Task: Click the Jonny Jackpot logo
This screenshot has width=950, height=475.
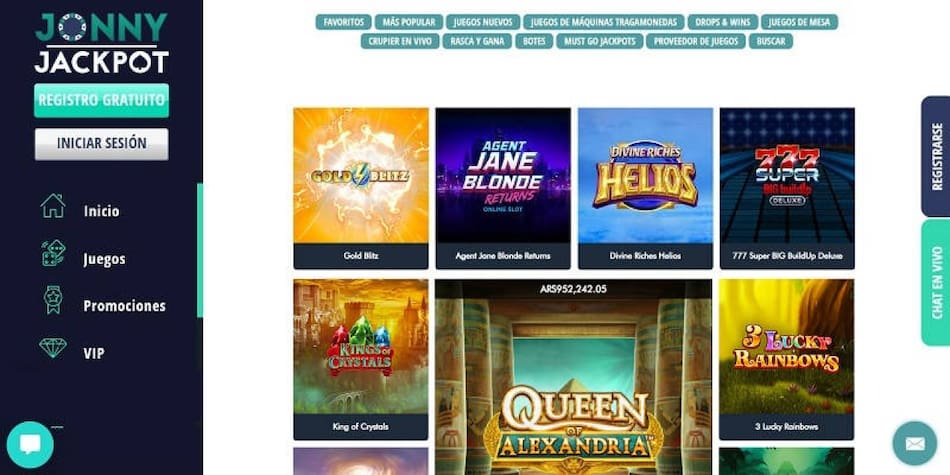Action: 102,43
